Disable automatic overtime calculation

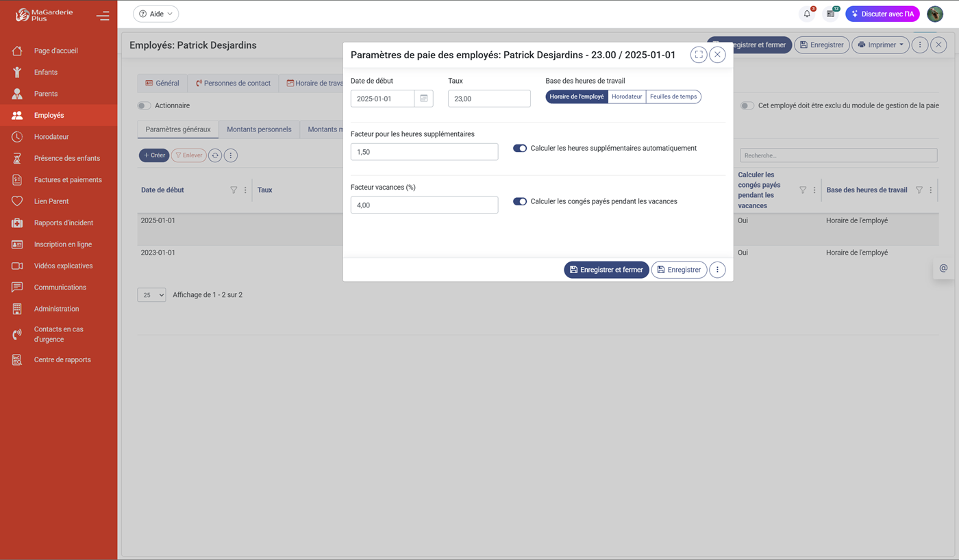pyautogui.click(x=520, y=148)
